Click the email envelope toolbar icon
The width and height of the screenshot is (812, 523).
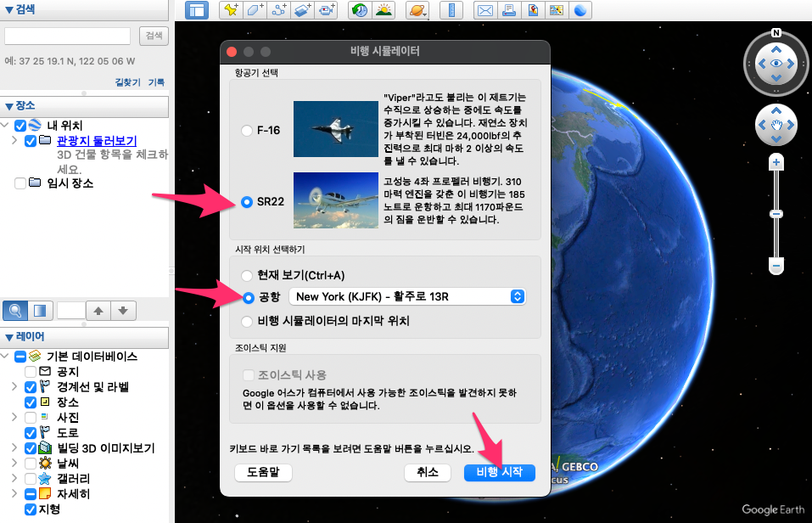point(485,10)
